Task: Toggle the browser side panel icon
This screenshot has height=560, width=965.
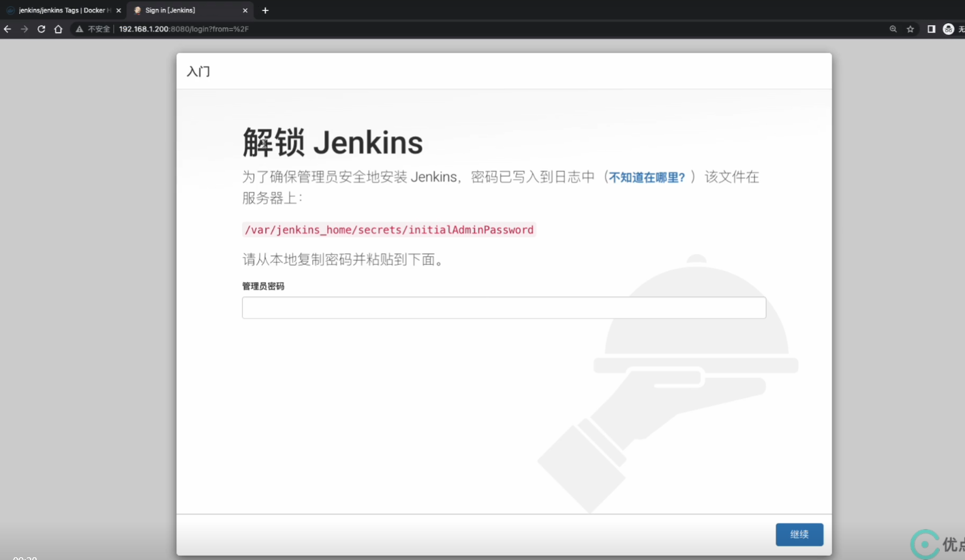Action: point(931,29)
